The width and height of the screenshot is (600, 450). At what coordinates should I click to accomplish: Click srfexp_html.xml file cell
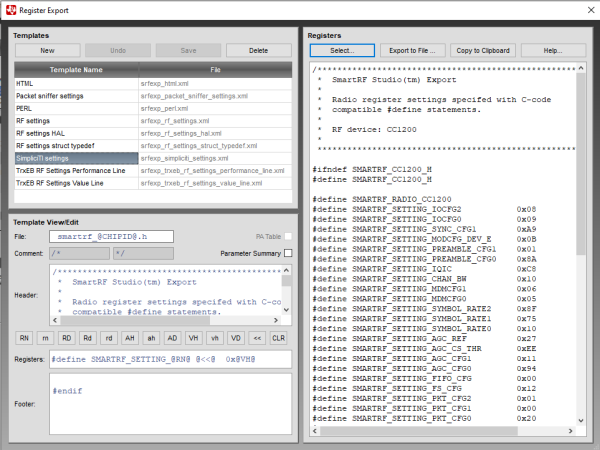pos(215,83)
